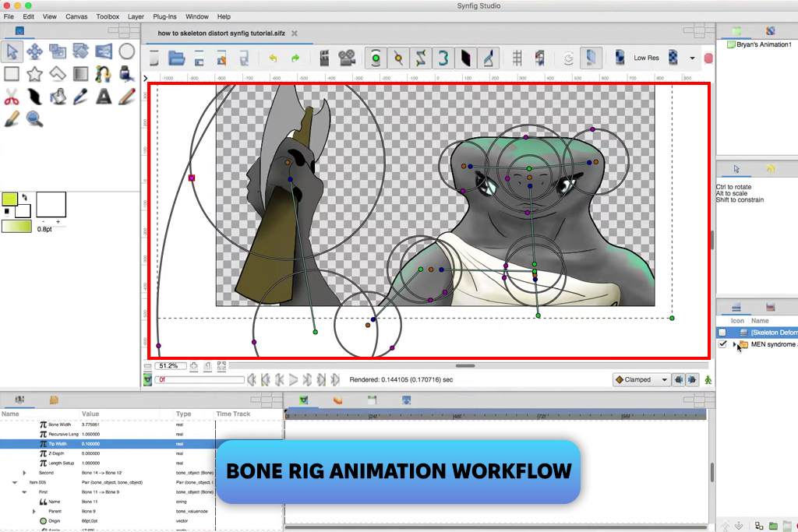Click the Play button
The image size is (798, 532).
pos(293,379)
